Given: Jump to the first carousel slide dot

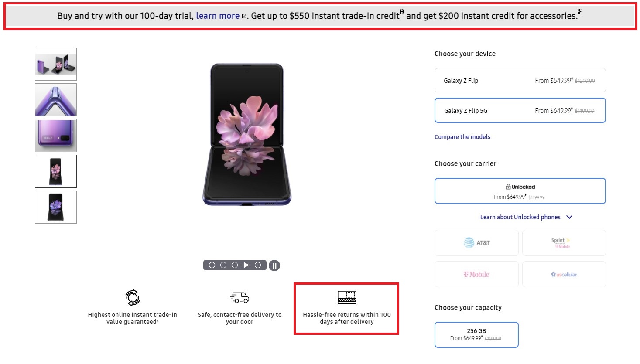Looking at the screenshot, I should (x=212, y=265).
